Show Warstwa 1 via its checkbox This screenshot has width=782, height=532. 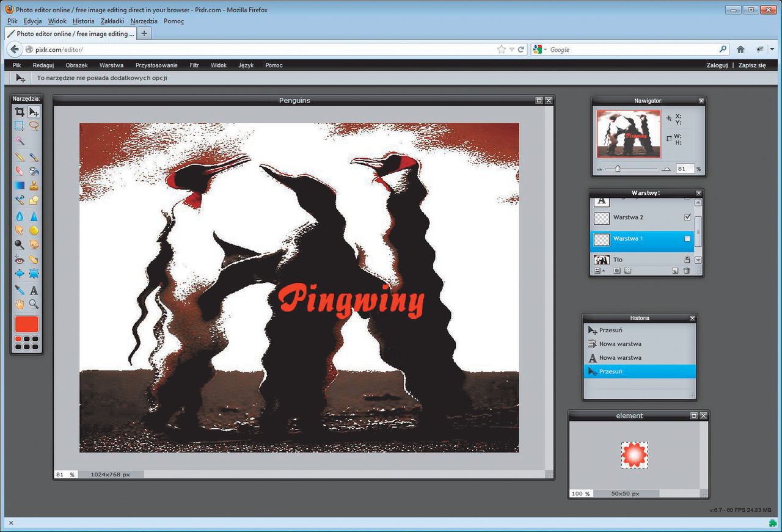(x=687, y=238)
